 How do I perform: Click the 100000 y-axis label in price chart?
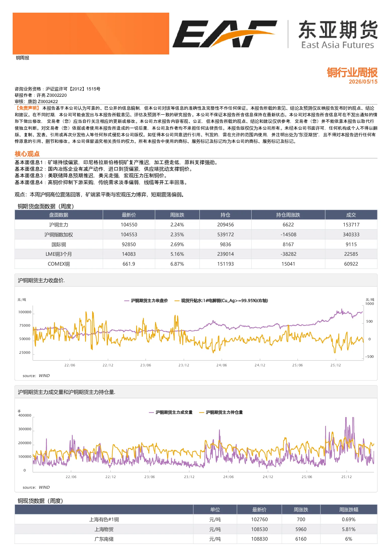click(25, 312)
